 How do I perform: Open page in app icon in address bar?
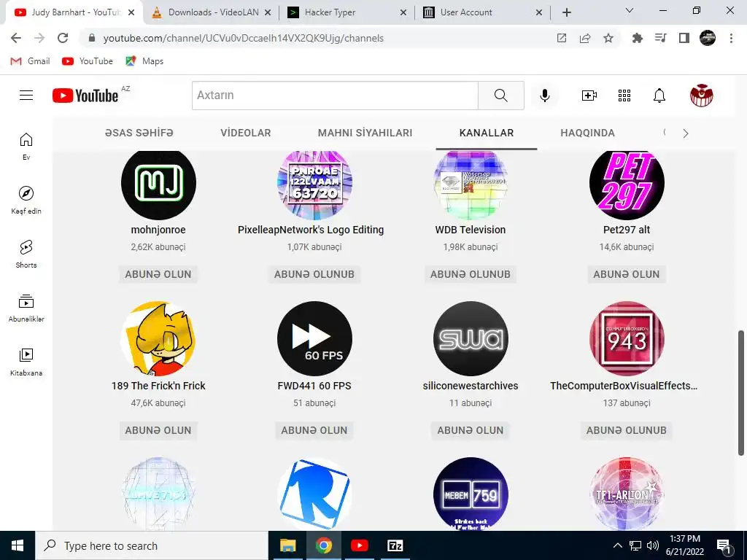pyautogui.click(x=562, y=38)
